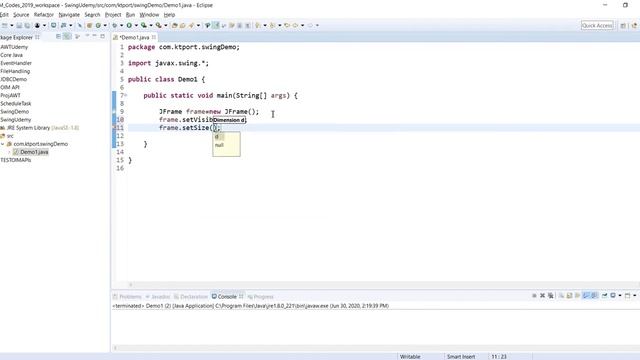Select ScheduleTask project
This screenshot has height=360, width=640.
[16, 103]
